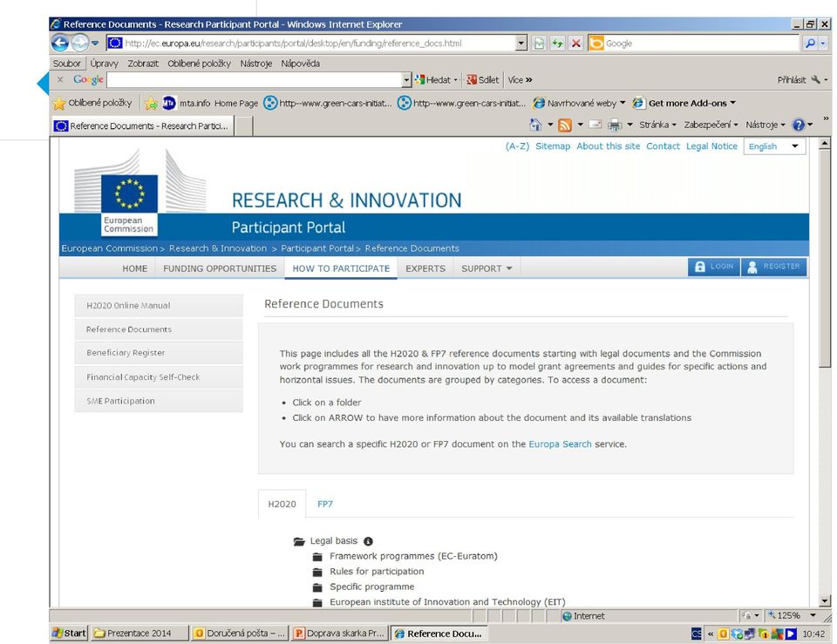Go to EXPERTS navigation item
Image resolution: width=837 pixels, height=644 pixels.
click(x=425, y=268)
